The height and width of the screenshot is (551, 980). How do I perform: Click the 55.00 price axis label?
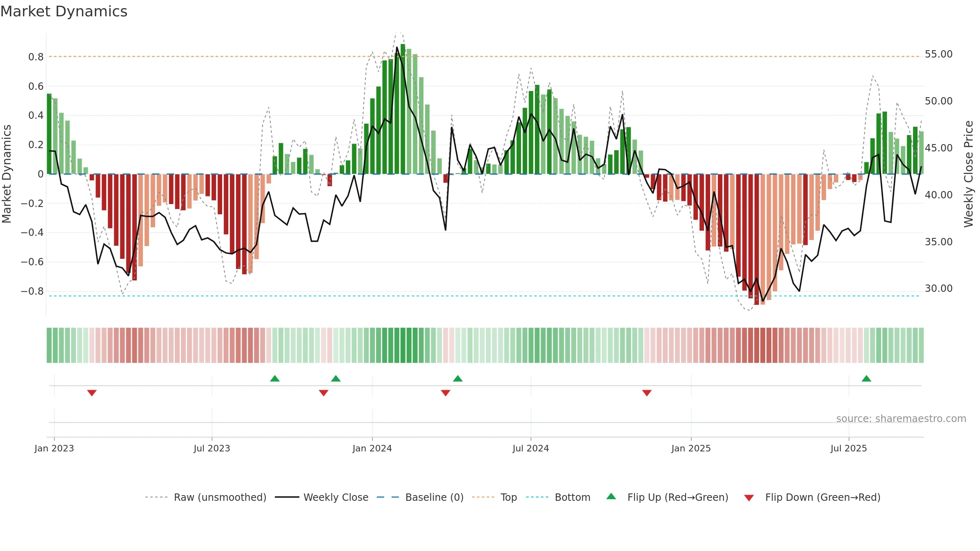coord(939,54)
